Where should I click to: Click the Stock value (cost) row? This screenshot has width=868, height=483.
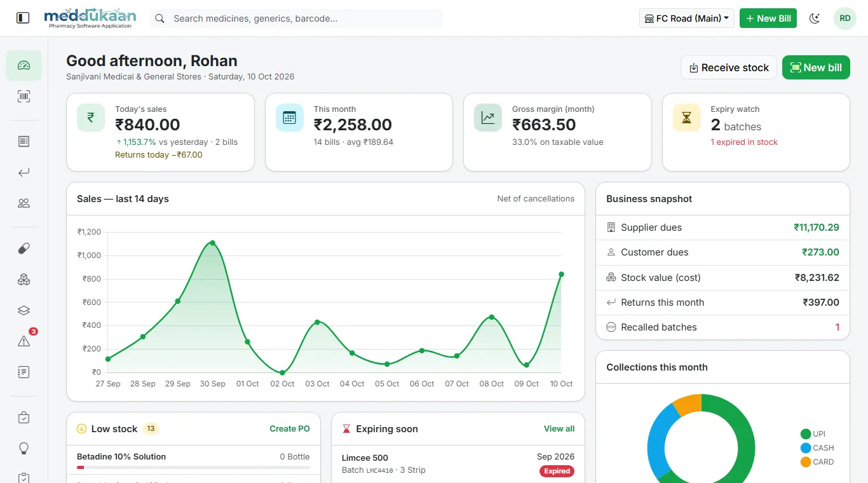click(723, 278)
